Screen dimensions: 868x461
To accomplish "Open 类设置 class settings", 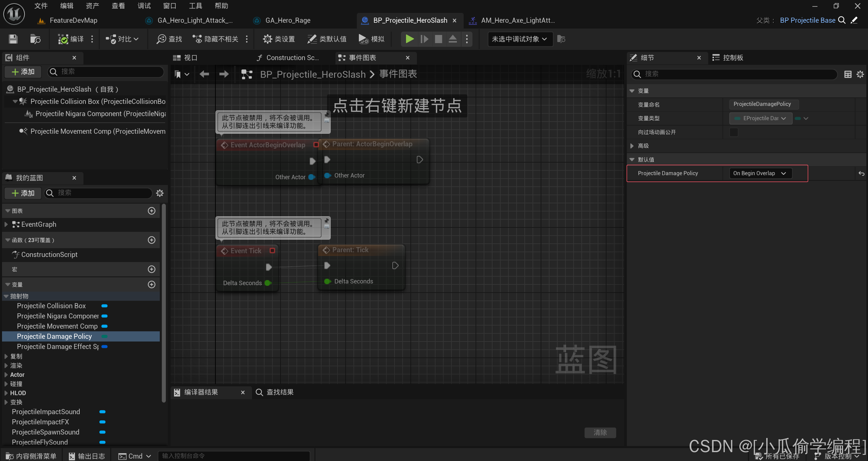I will 279,39.
